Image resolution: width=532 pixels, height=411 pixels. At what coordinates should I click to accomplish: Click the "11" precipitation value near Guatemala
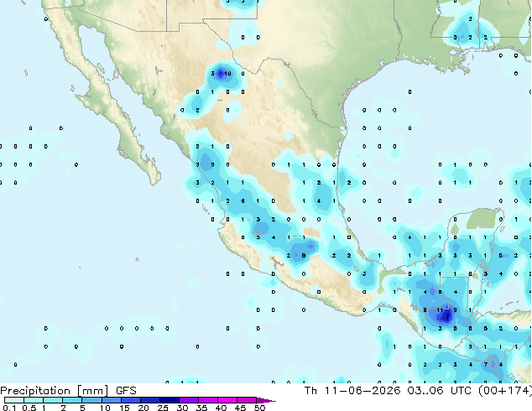[x=440, y=310]
